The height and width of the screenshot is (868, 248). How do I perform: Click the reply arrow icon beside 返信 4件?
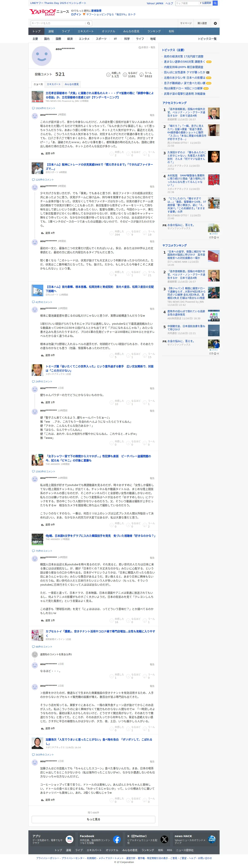(x=42, y=233)
